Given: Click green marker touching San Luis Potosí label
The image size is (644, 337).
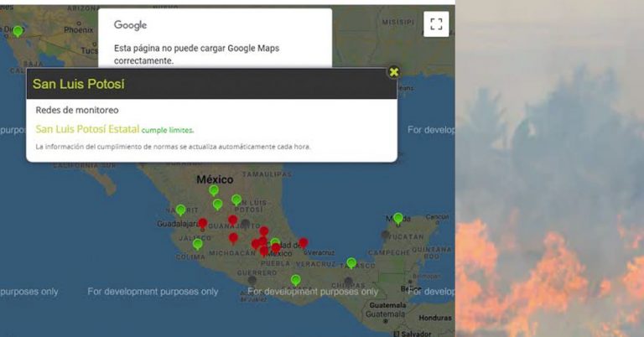Looking at the screenshot, I should click(x=236, y=200).
